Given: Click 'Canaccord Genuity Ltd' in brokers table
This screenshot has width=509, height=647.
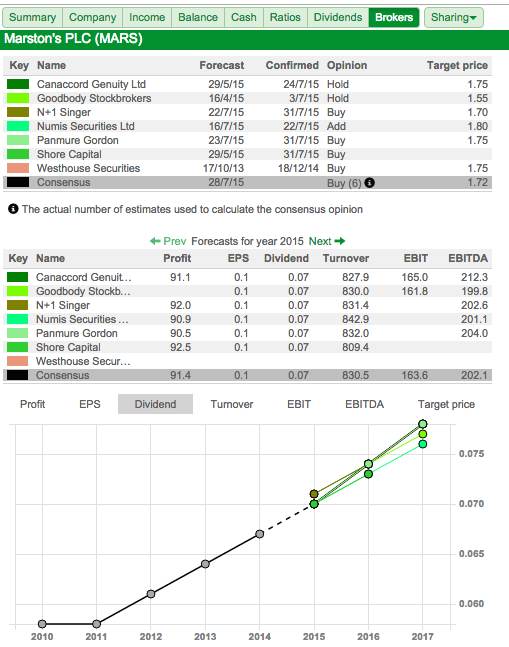Looking at the screenshot, I should click(x=91, y=84).
